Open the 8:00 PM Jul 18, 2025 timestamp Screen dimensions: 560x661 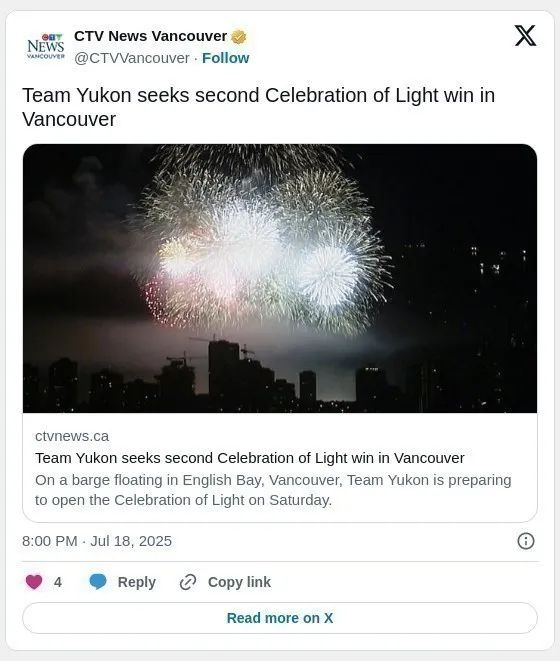[97, 541]
